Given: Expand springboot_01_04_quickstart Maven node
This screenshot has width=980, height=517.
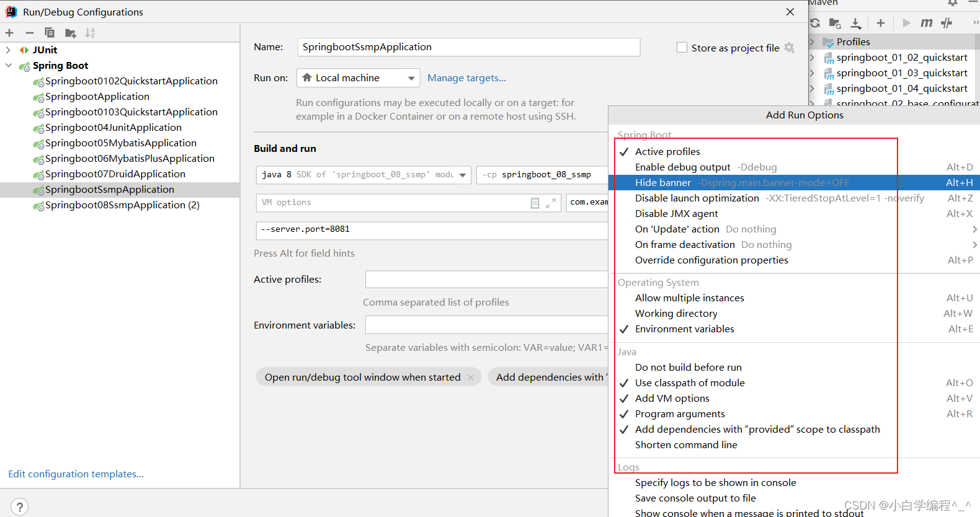Looking at the screenshot, I should (812, 89).
